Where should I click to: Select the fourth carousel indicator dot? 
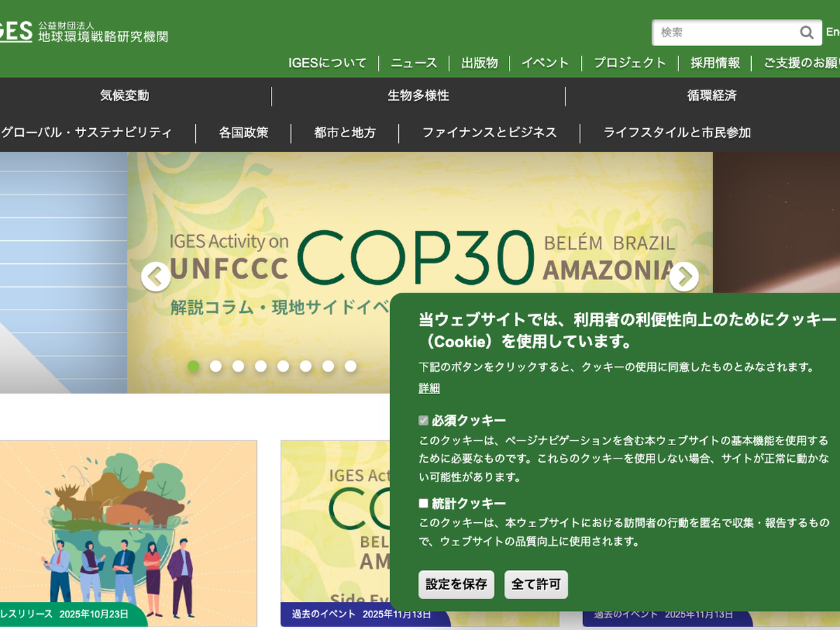click(260, 366)
